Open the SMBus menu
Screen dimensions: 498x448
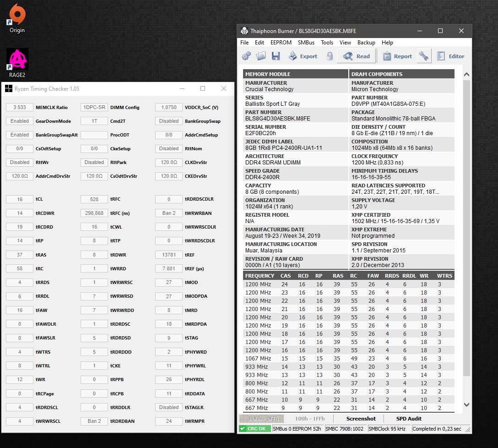click(306, 43)
